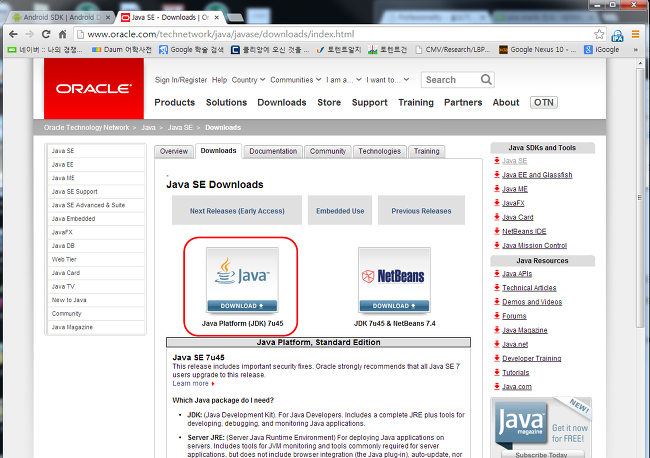Open Java EE in left sidebar
The height and width of the screenshot is (458, 650).
[95, 165]
